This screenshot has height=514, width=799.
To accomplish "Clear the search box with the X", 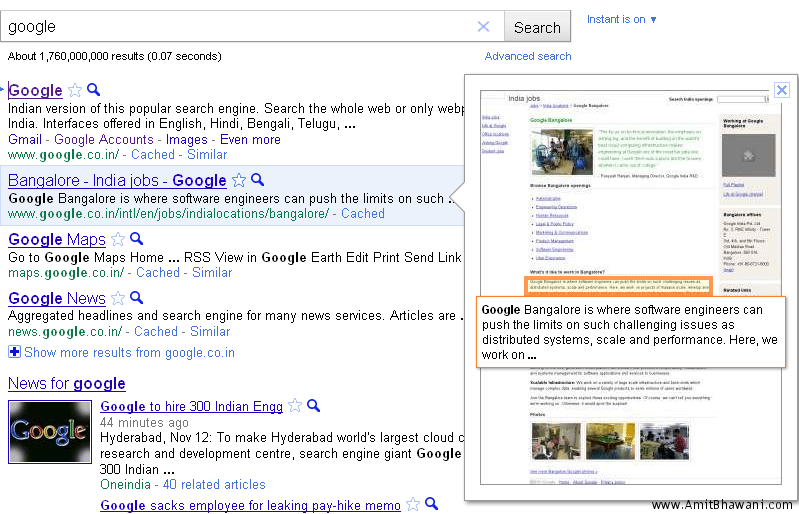I will click(x=483, y=26).
